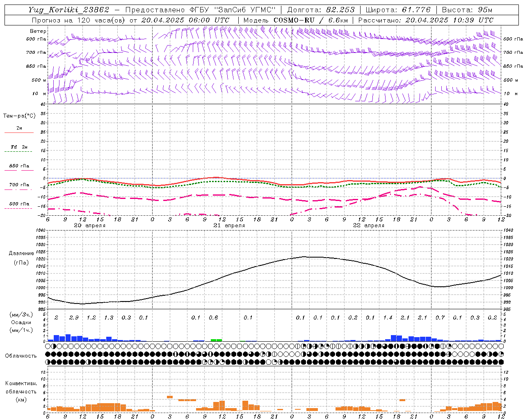
Task: Click the Ветер wind panel label
Action: [38, 31]
